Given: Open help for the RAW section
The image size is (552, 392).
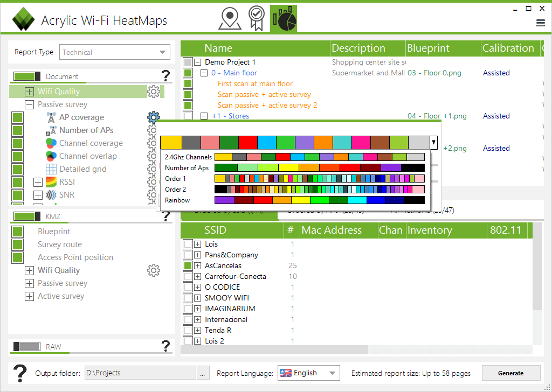Looking at the screenshot, I should click(165, 346).
